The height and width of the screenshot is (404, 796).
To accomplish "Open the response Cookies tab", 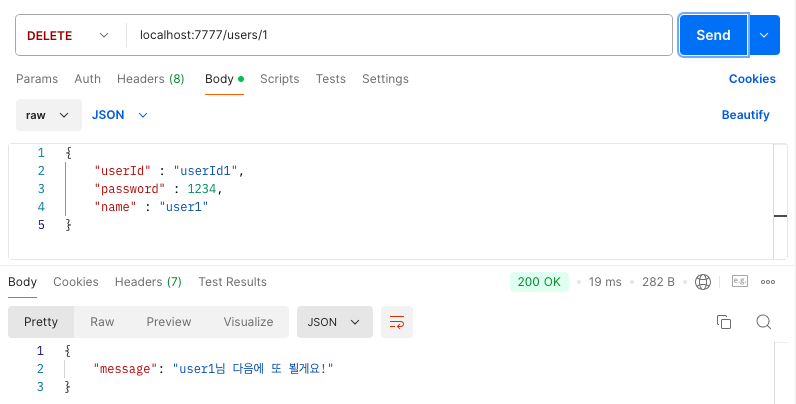I will (x=76, y=282).
